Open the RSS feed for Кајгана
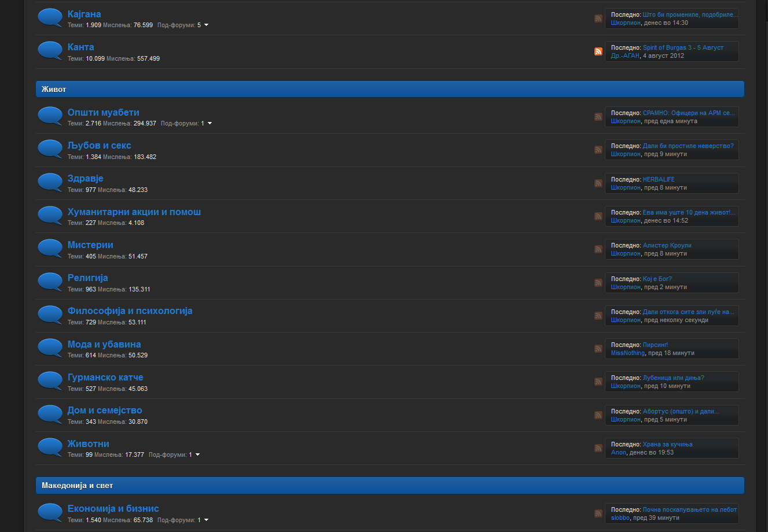Viewport: 768px width, 532px height. click(598, 19)
